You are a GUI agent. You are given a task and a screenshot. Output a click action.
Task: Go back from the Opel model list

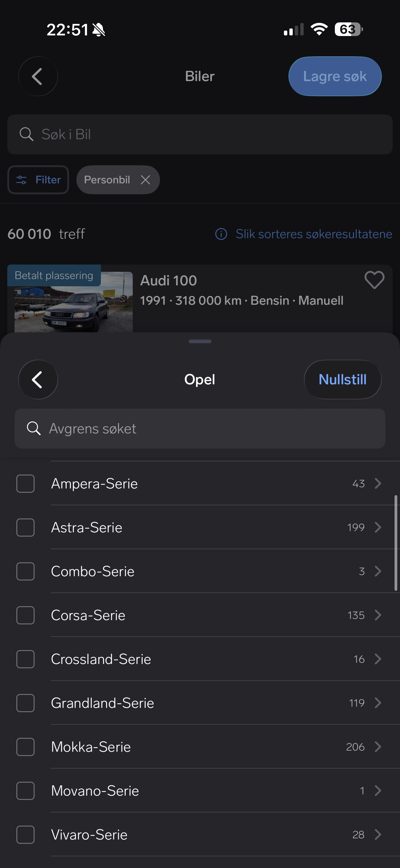pyautogui.click(x=38, y=380)
